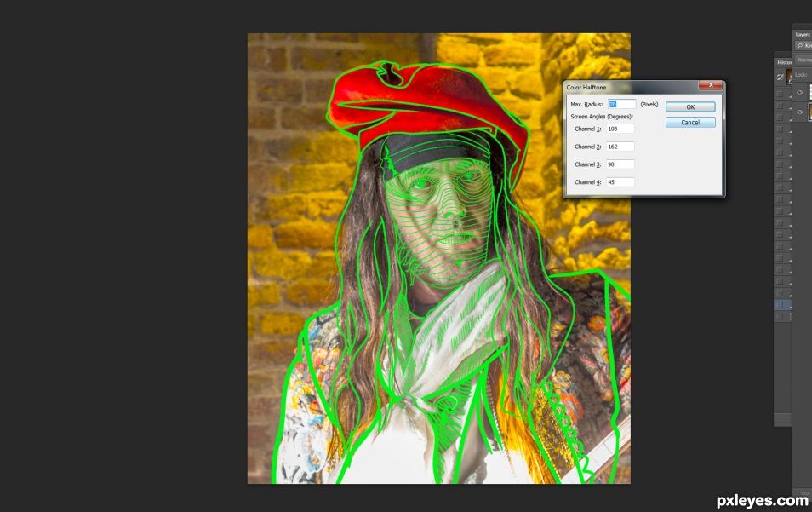Open the layer filter Kind dropdown

[804, 46]
